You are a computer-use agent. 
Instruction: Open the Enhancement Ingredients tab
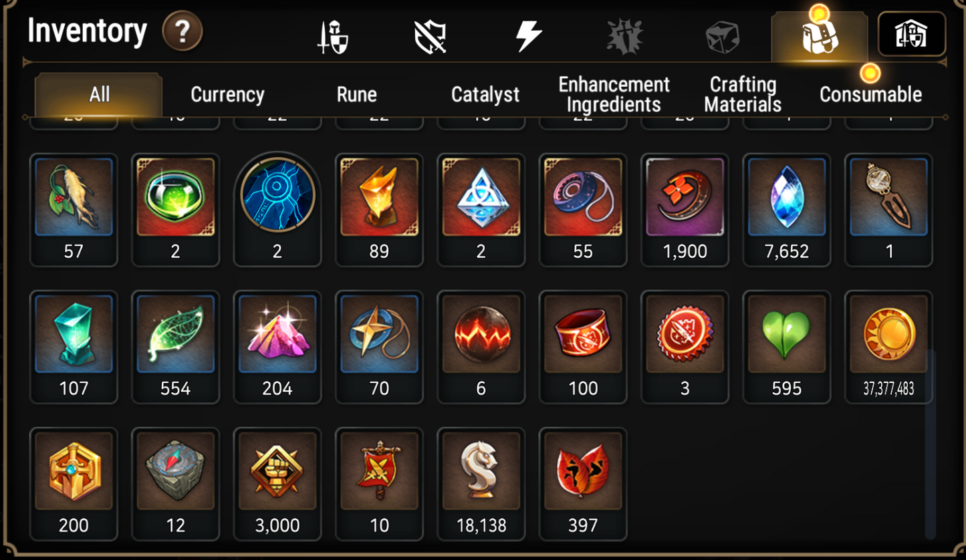pyautogui.click(x=614, y=95)
